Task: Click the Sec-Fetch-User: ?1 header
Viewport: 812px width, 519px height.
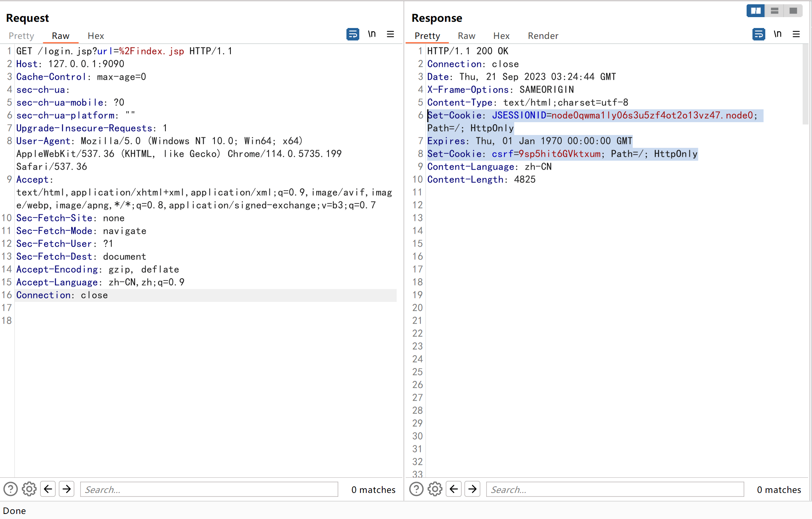Action: click(x=65, y=244)
